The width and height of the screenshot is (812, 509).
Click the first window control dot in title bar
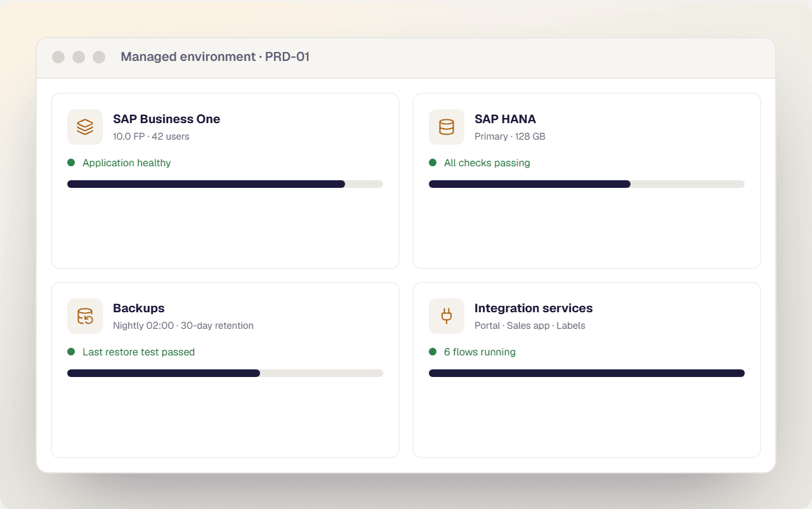click(x=58, y=57)
